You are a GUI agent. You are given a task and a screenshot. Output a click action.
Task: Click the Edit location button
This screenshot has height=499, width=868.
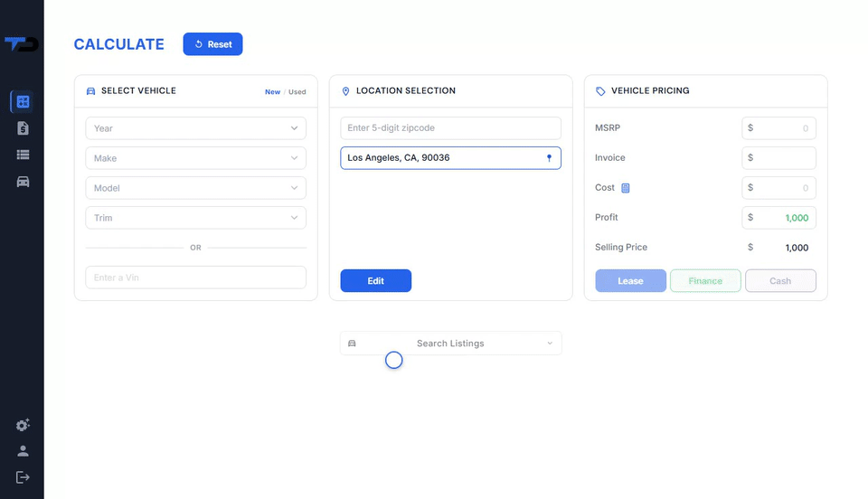(x=376, y=281)
